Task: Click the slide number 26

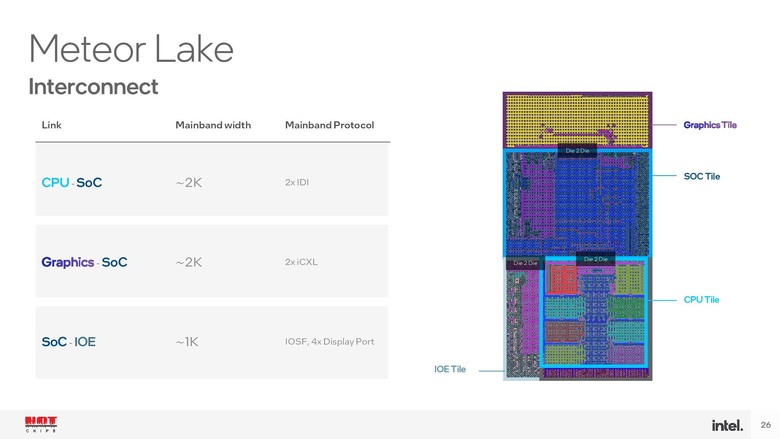Action: coord(766,425)
